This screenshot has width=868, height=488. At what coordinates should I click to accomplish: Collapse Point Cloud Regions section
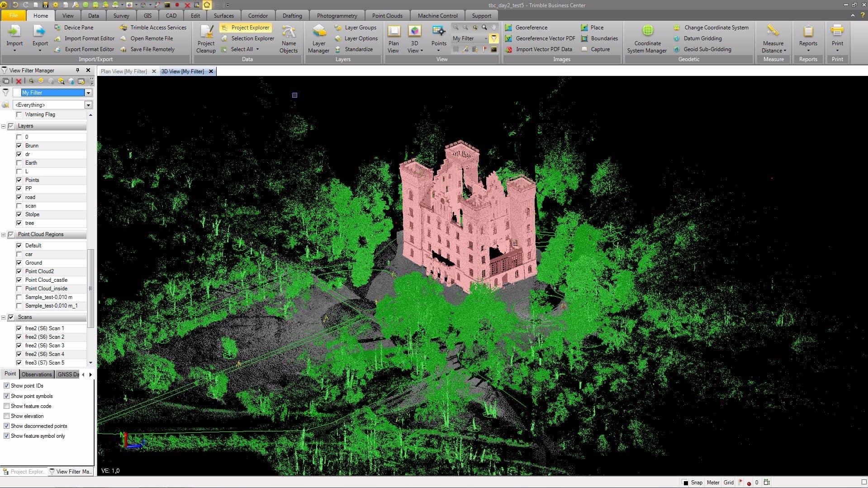4,235
